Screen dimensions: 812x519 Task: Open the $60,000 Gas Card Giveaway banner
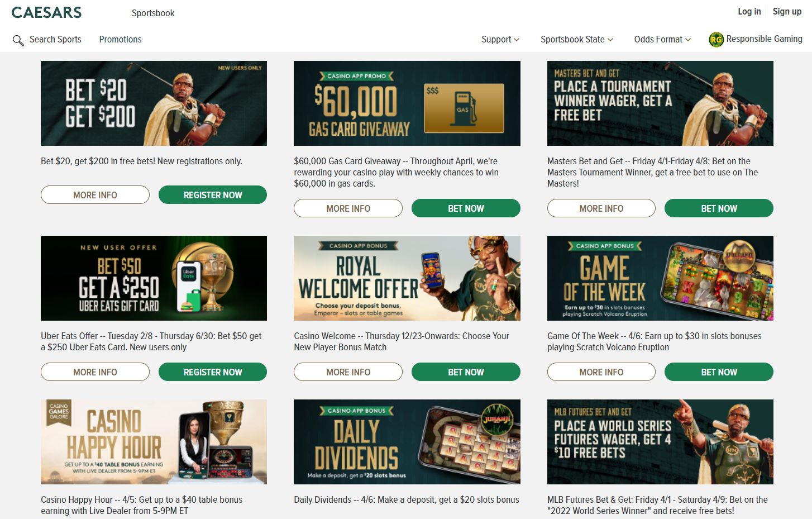coord(407,103)
